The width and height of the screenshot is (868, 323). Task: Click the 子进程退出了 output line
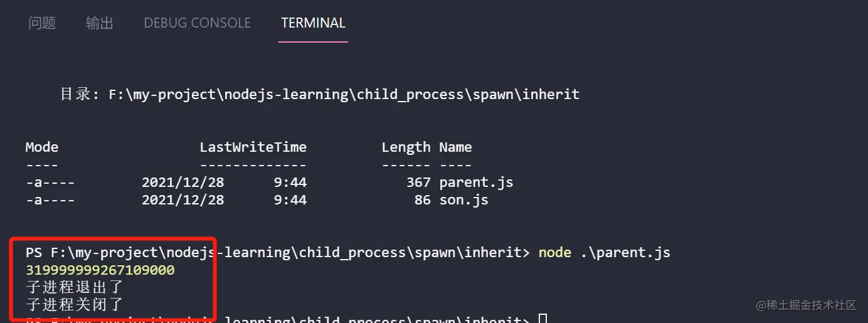75,288
